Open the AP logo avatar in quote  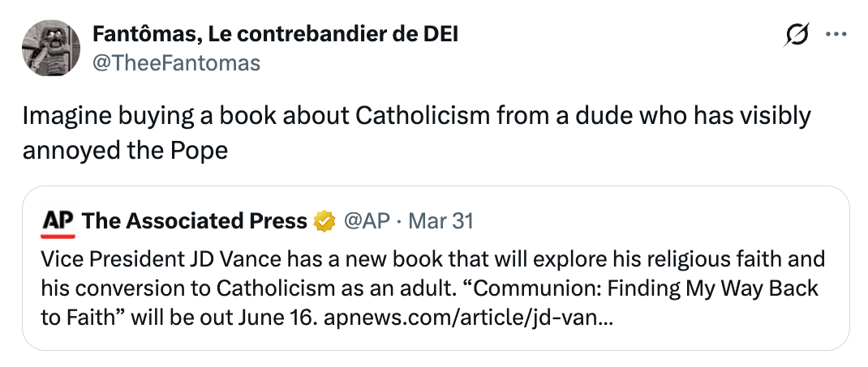click(x=58, y=221)
